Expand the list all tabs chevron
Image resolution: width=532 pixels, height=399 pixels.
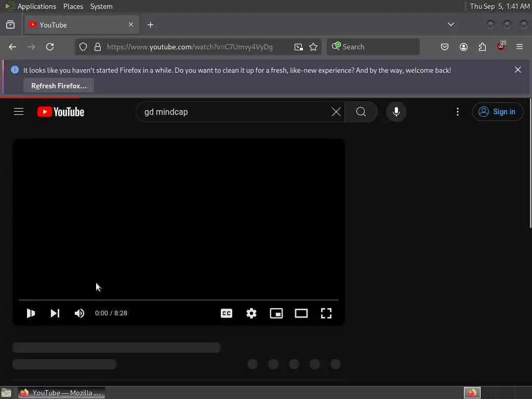point(451,24)
